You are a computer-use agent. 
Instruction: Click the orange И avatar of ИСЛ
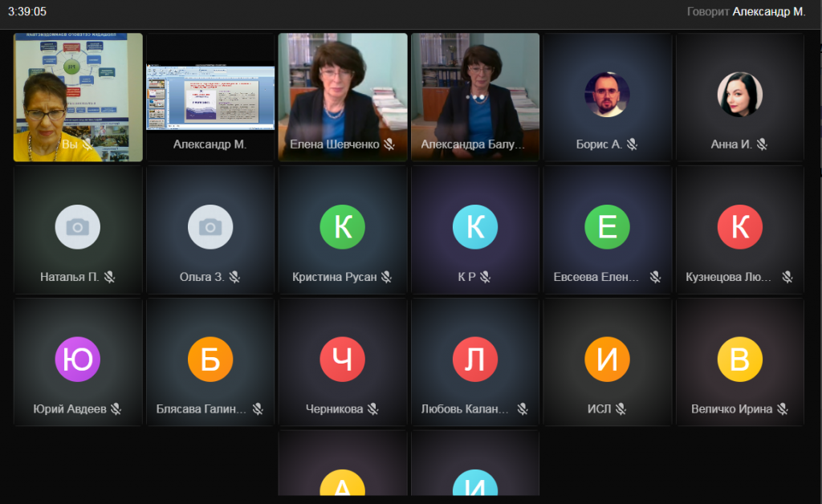pyautogui.click(x=607, y=360)
